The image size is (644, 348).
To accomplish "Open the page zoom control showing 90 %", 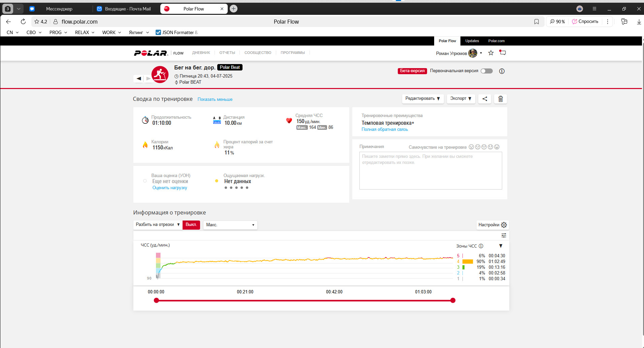I will [x=557, y=22].
